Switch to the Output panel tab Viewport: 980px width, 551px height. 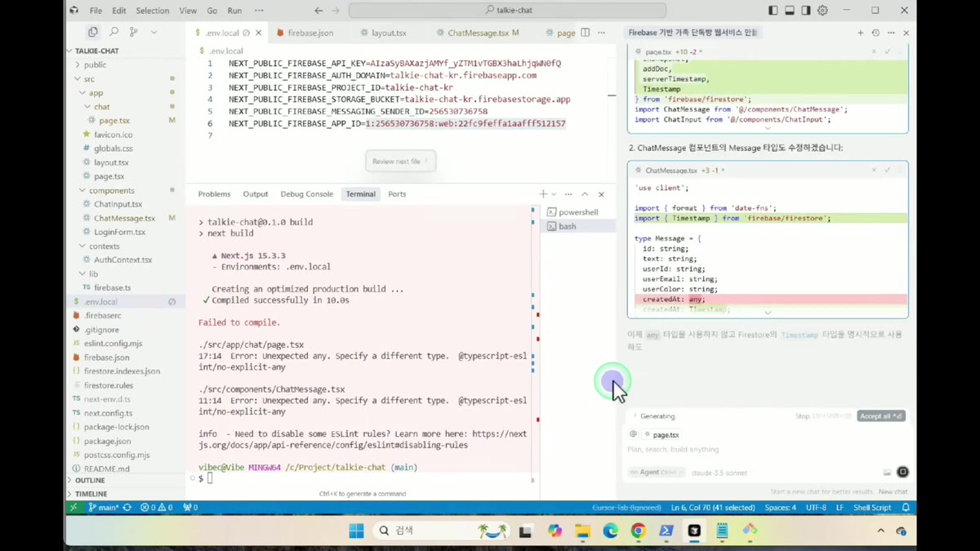click(256, 194)
